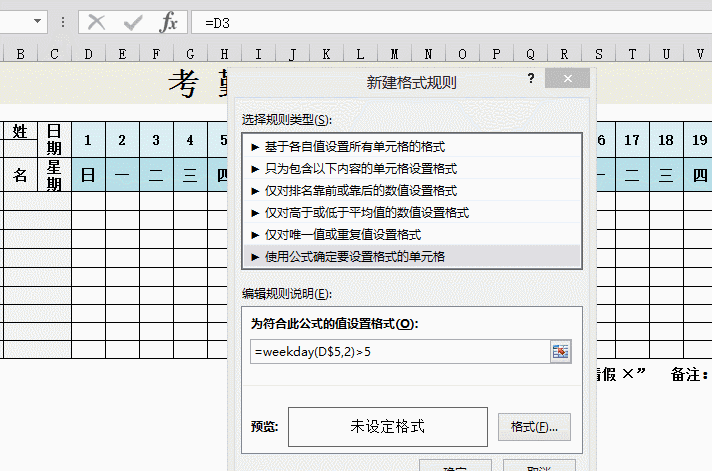
Task: Select column F header
Action: [156, 54]
